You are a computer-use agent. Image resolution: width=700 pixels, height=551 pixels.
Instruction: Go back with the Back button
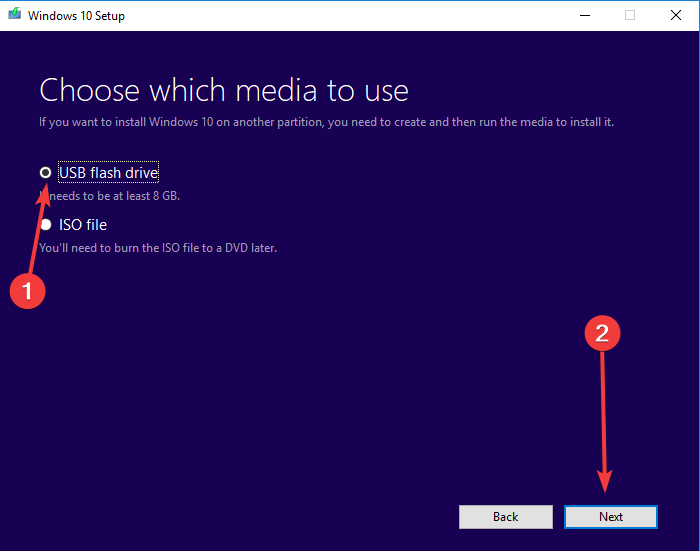[505, 517]
